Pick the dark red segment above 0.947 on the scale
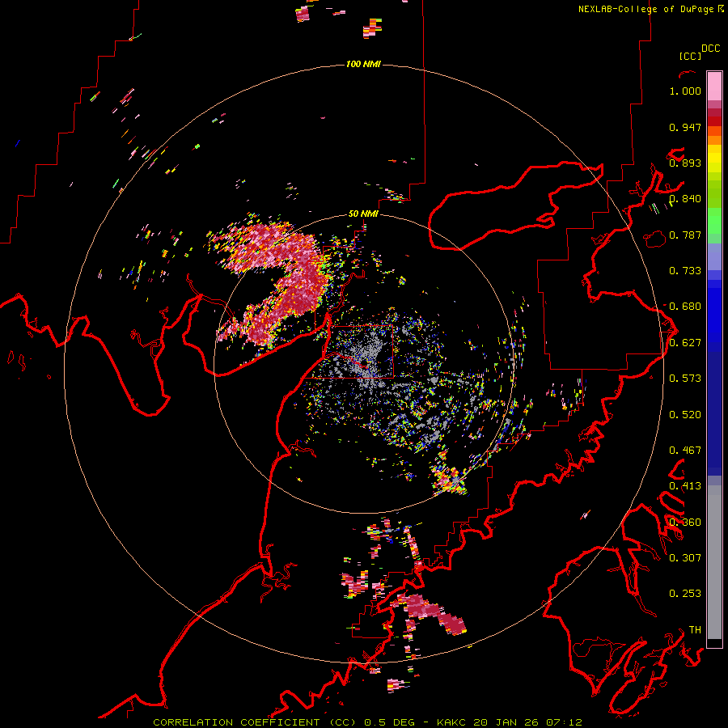The height and width of the screenshot is (728, 728). (714, 121)
